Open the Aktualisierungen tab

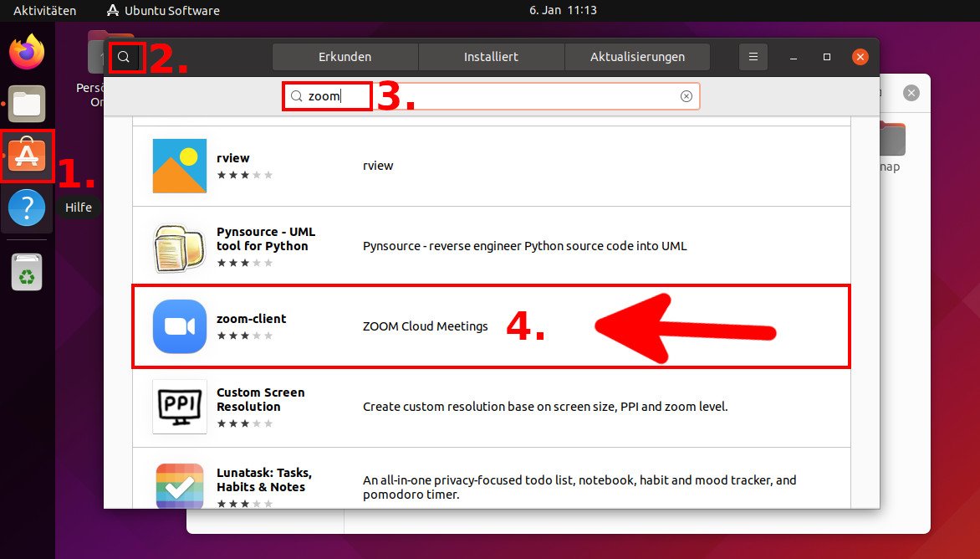[637, 57]
